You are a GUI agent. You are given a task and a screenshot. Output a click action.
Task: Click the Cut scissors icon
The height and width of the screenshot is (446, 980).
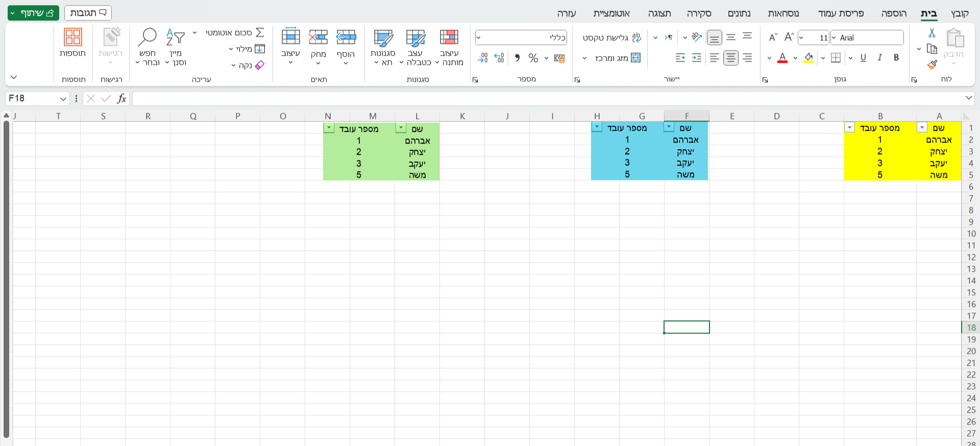click(932, 33)
